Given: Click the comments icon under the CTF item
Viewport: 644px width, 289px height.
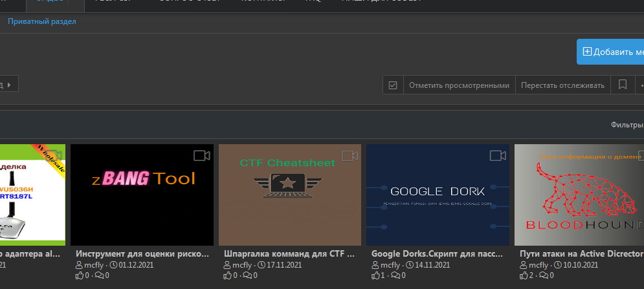Looking at the screenshot, I should coord(248,275).
